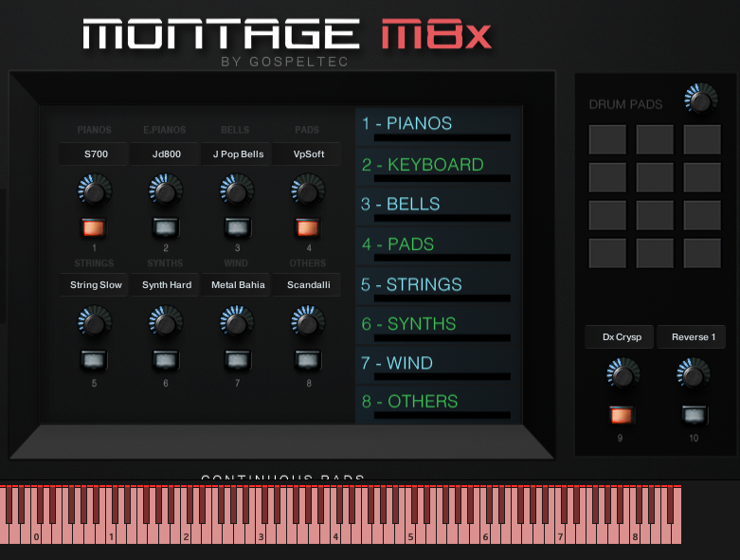Enable the slot 2 Jd800 button

pyautogui.click(x=166, y=227)
